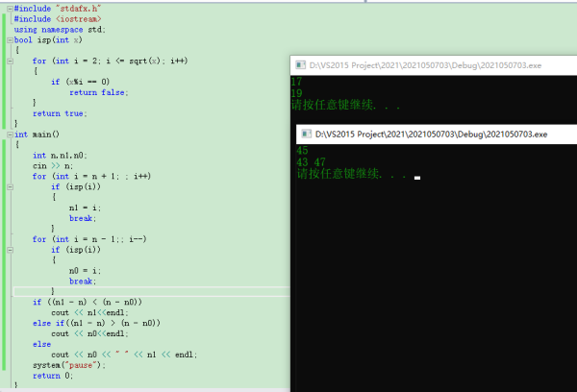Place cursor on the 'n0 = i;' line
This screenshot has height=392, width=577.
[86, 270]
